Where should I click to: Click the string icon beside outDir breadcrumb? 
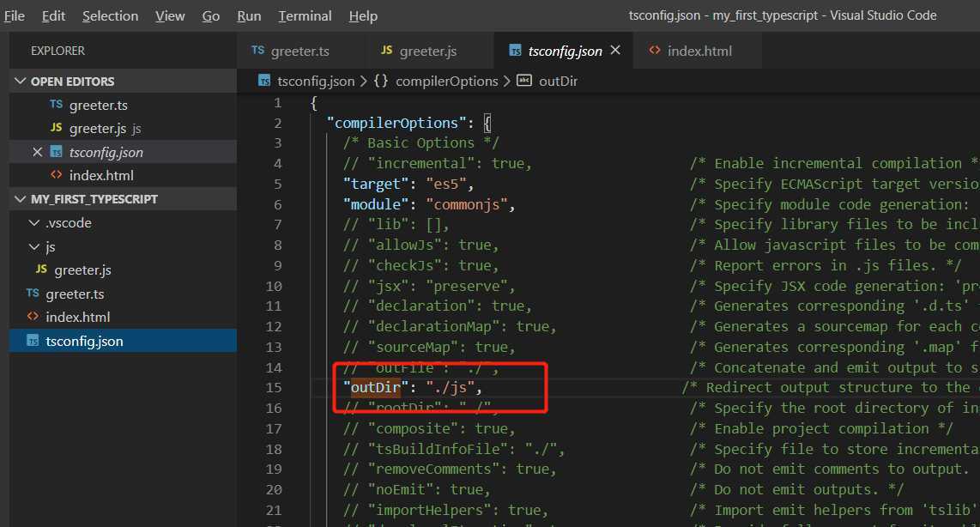pos(524,81)
